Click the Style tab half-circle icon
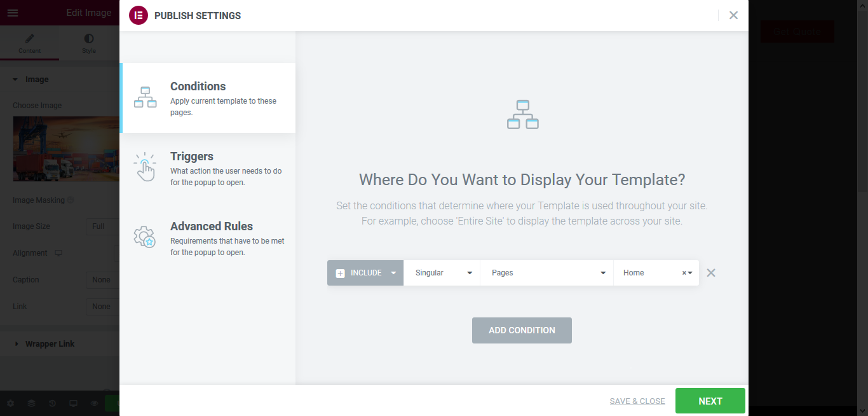 click(x=89, y=39)
